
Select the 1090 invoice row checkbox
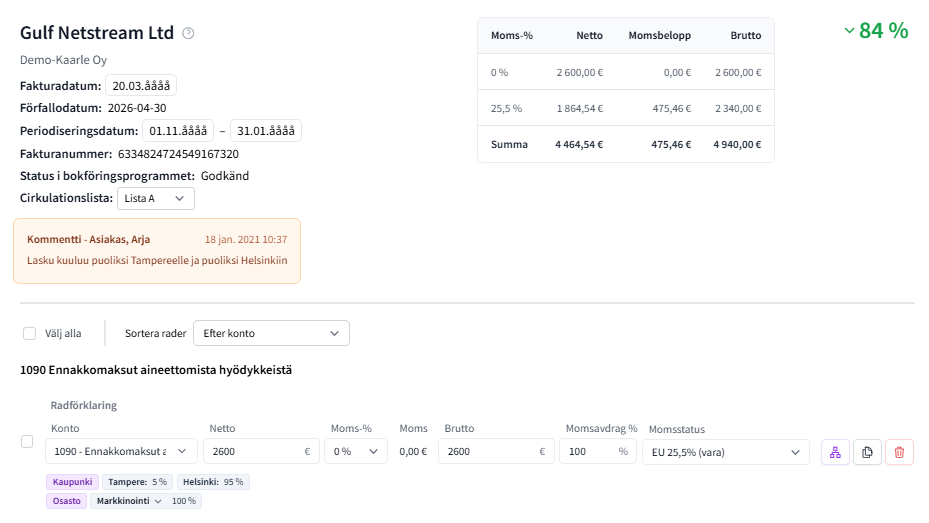[27, 442]
